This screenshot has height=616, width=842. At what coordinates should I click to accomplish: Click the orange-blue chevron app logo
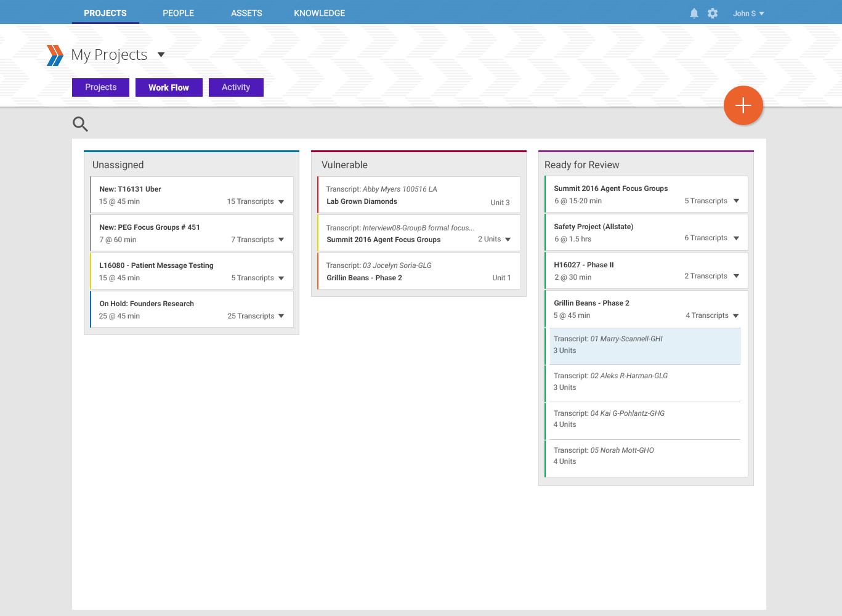coord(55,55)
